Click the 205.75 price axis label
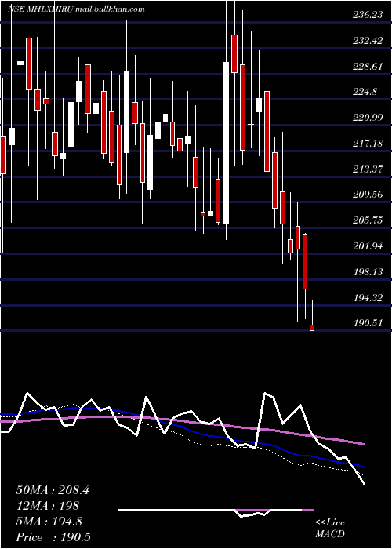 (368, 220)
